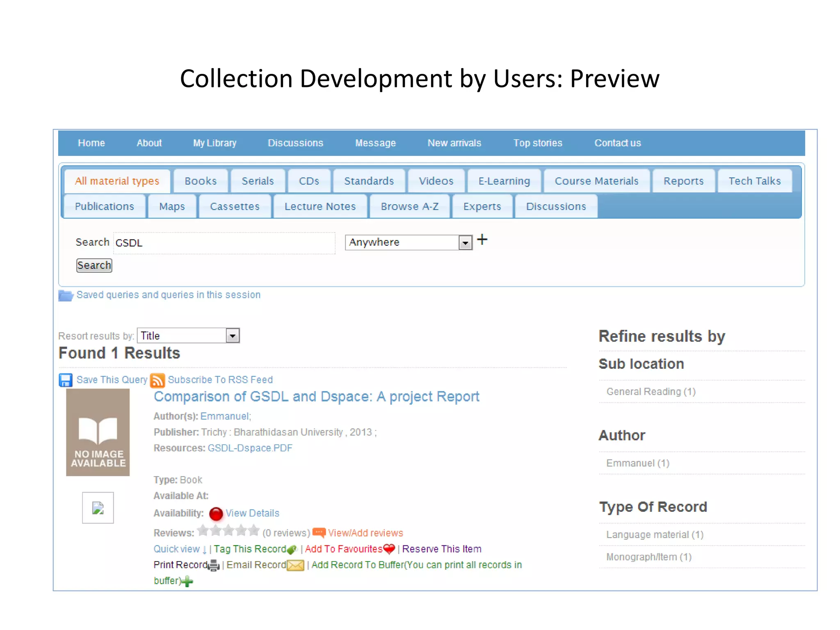The image size is (840, 630).
Task: Click the Search button
Action: click(x=94, y=265)
